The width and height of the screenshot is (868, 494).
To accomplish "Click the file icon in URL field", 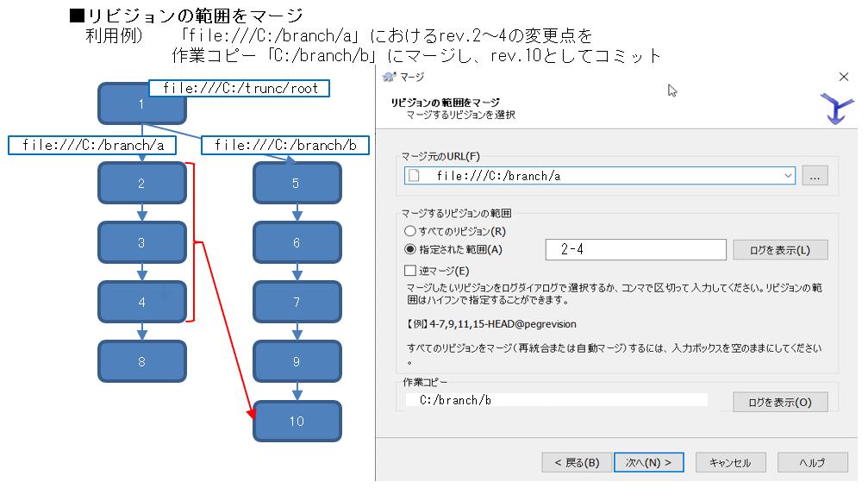I will [416, 176].
